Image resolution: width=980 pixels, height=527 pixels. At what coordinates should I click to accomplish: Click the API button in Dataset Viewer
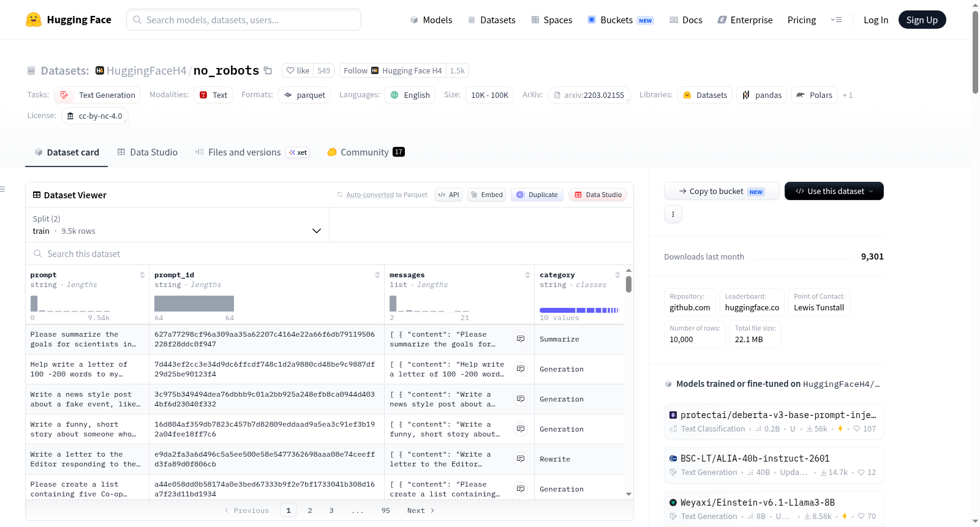(x=448, y=195)
